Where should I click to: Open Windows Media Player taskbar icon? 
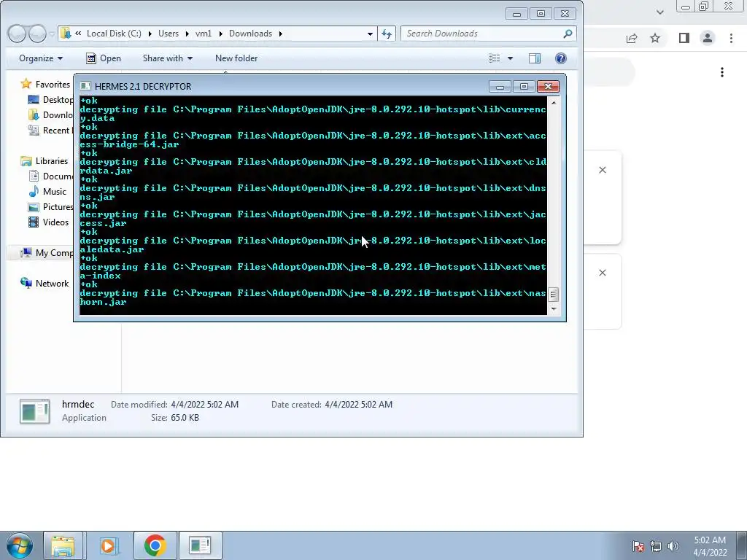[x=108, y=545]
